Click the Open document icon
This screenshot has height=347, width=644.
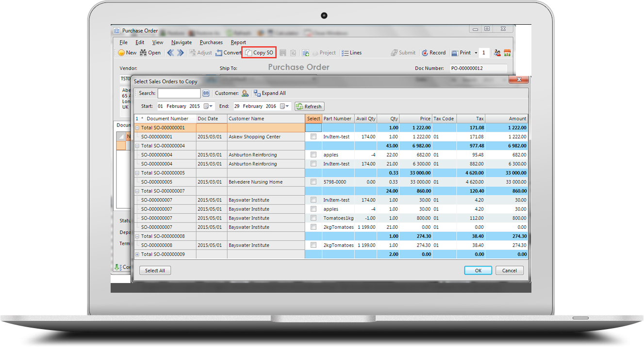click(x=144, y=53)
